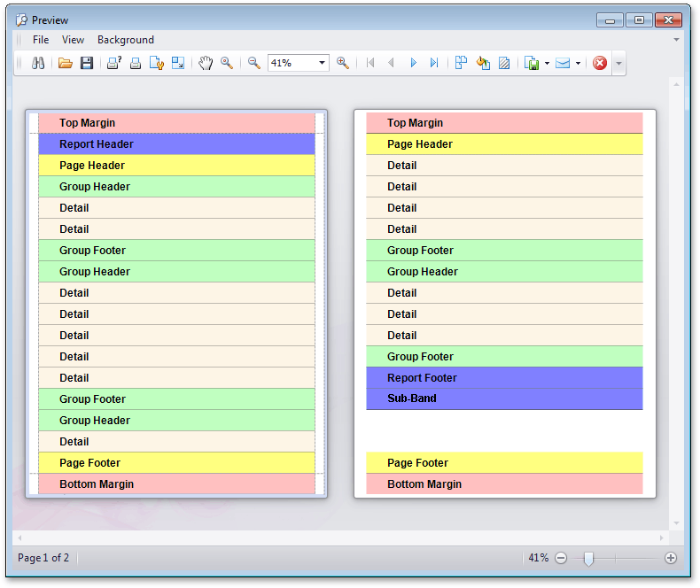The height and width of the screenshot is (588, 700).
Task: Click the status bar zoom-in plus button
Action: coord(671,558)
